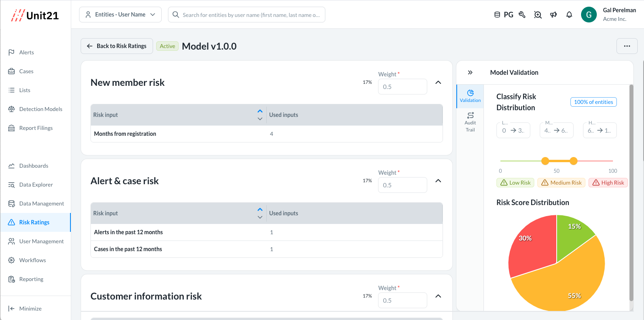Click the magnifier scan icon in header

[x=538, y=15]
